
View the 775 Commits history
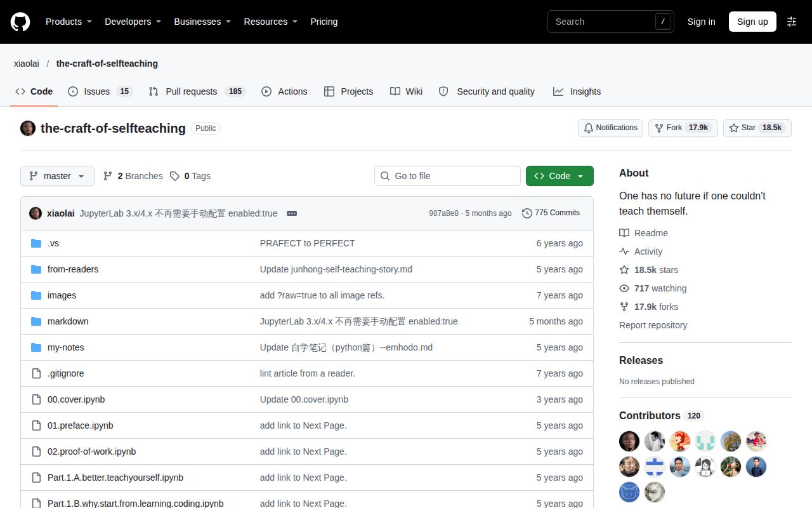click(551, 213)
